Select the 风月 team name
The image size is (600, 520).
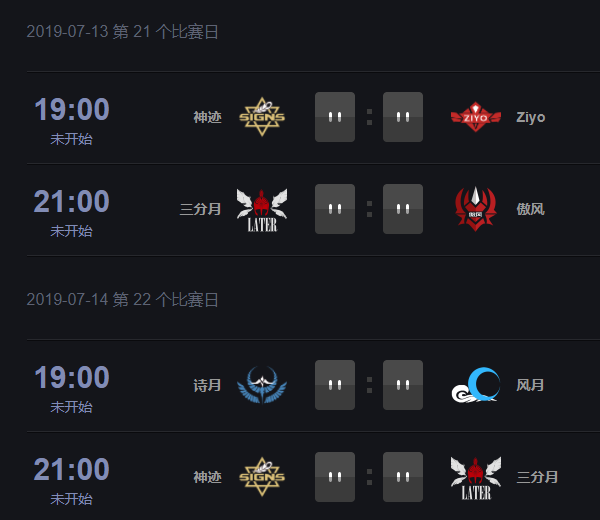point(530,385)
